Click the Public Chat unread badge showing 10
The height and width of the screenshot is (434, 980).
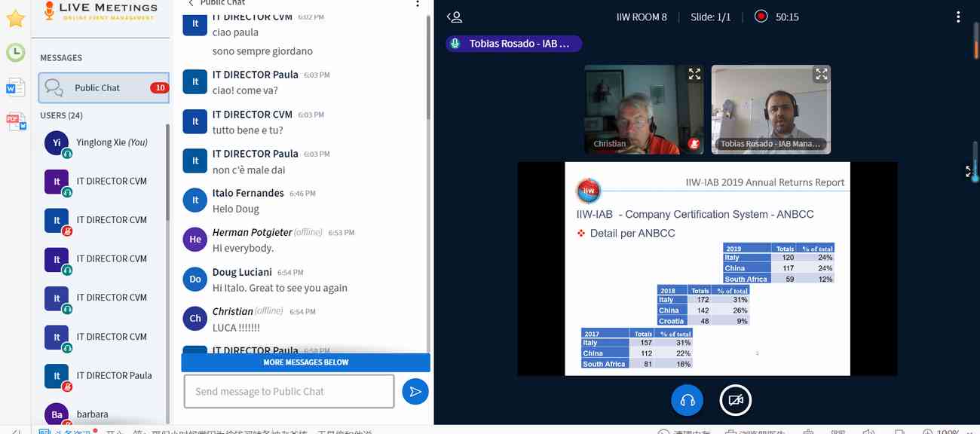pyautogui.click(x=159, y=87)
